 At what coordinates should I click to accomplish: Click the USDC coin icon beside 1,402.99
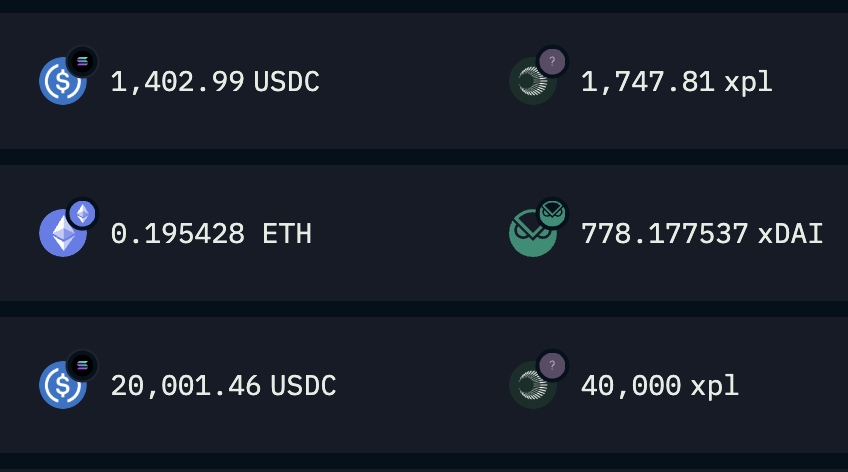pos(63,81)
